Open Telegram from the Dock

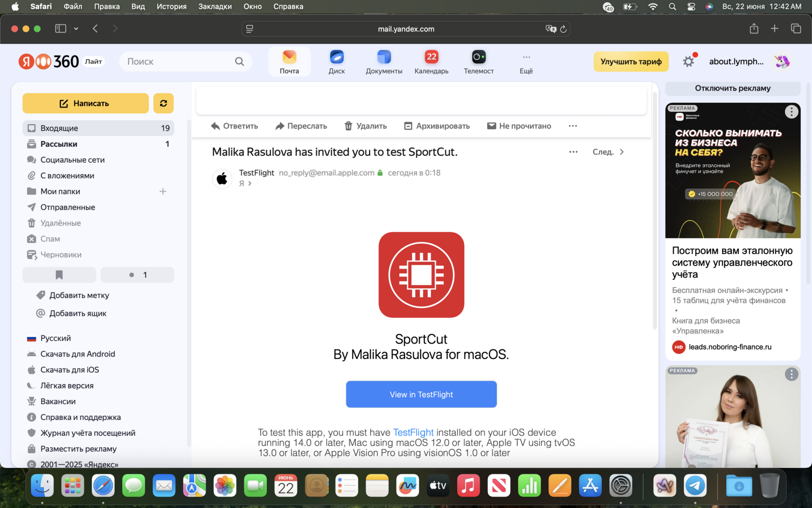695,486
